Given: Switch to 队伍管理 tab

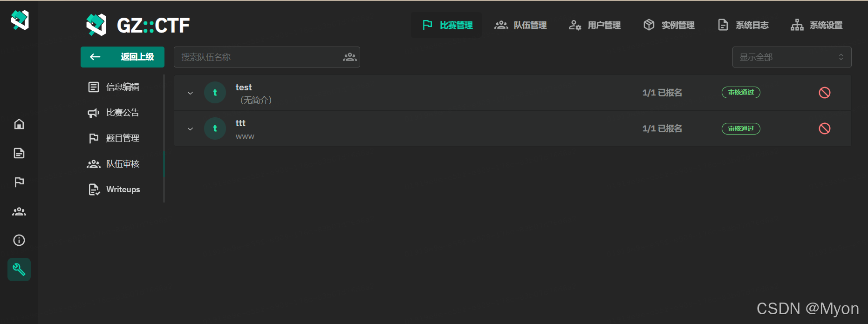Looking at the screenshot, I should pyautogui.click(x=521, y=25).
